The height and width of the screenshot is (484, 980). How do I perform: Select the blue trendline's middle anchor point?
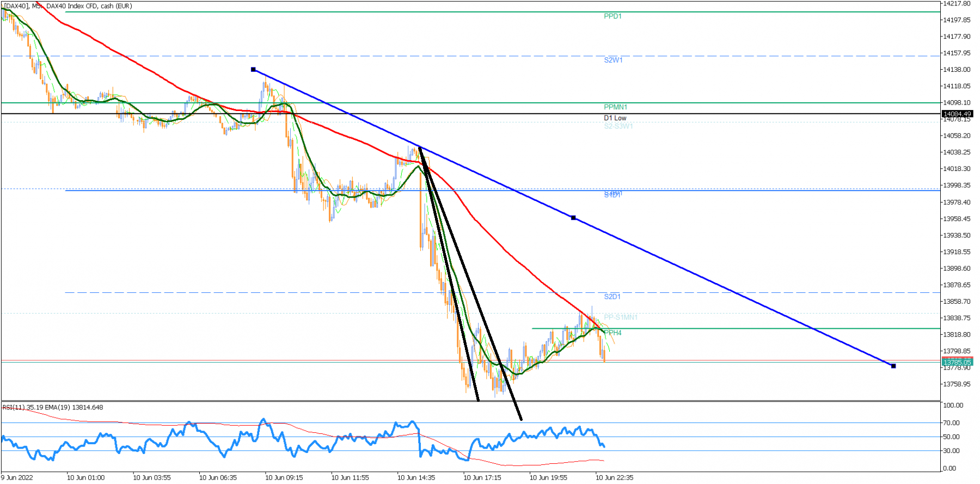click(x=573, y=218)
